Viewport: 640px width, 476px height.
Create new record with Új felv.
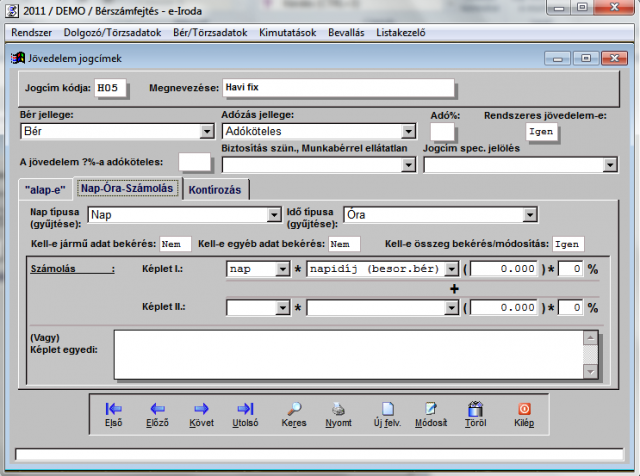388,414
